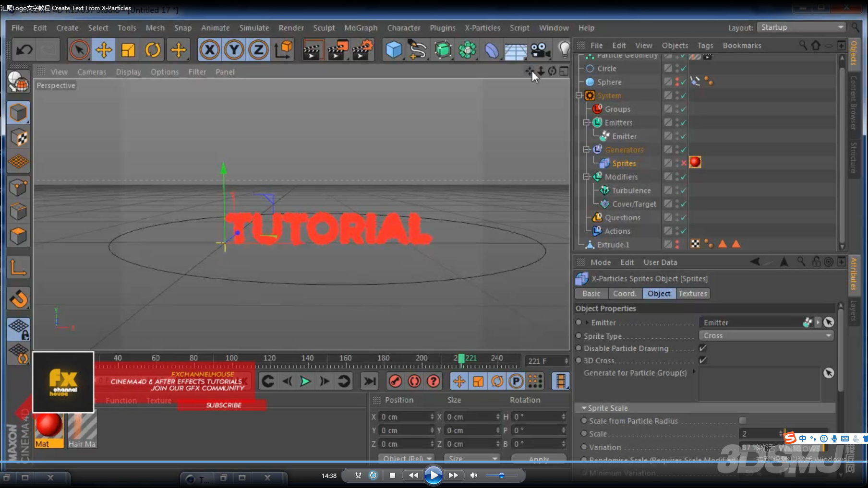The height and width of the screenshot is (488, 868).
Task: Select Model mode in left sidebar
Action: coord(19,113)
